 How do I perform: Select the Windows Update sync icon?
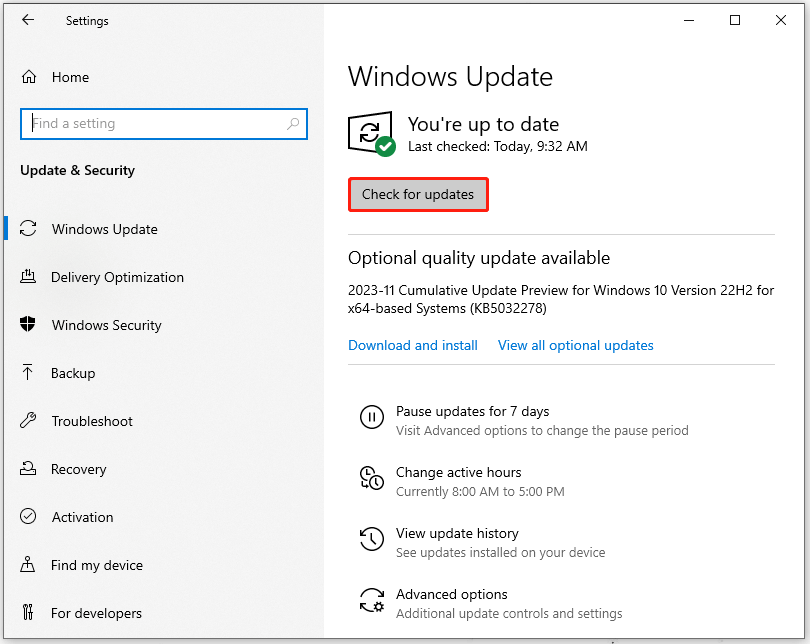pos(28,228)
